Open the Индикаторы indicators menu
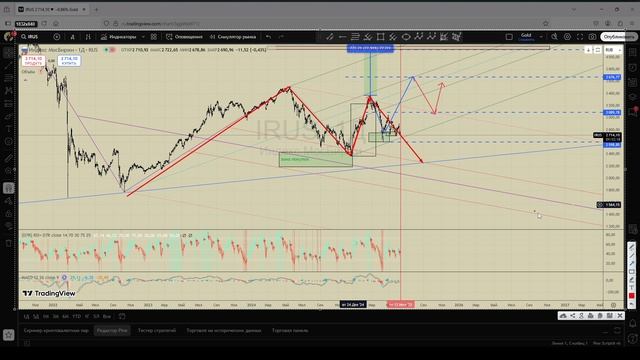 point(118,37)
